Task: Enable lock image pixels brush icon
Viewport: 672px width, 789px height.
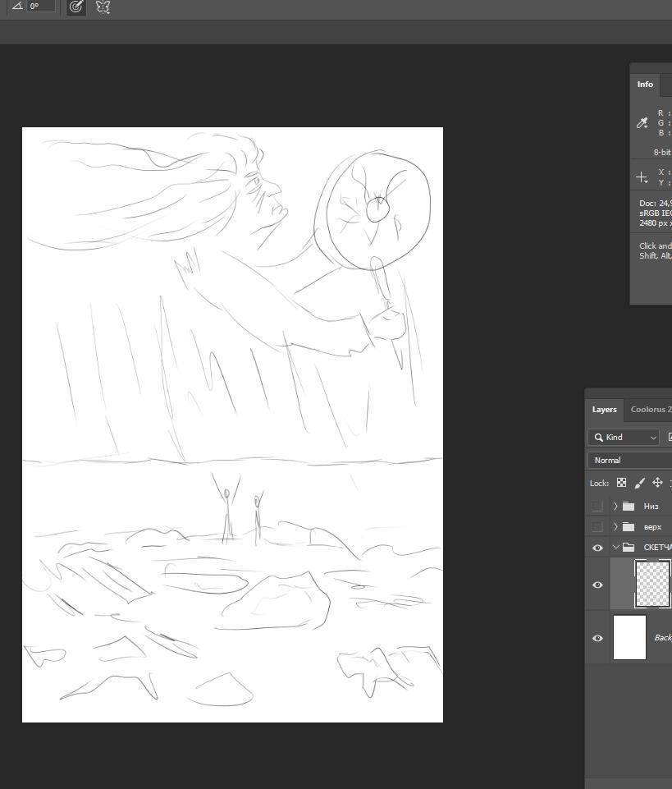Action: (x=639, y=483)
